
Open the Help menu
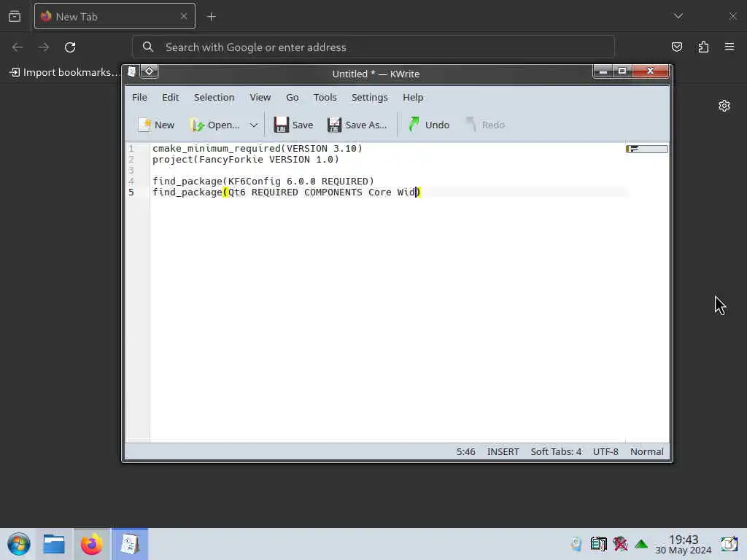[x=413, y=97]
